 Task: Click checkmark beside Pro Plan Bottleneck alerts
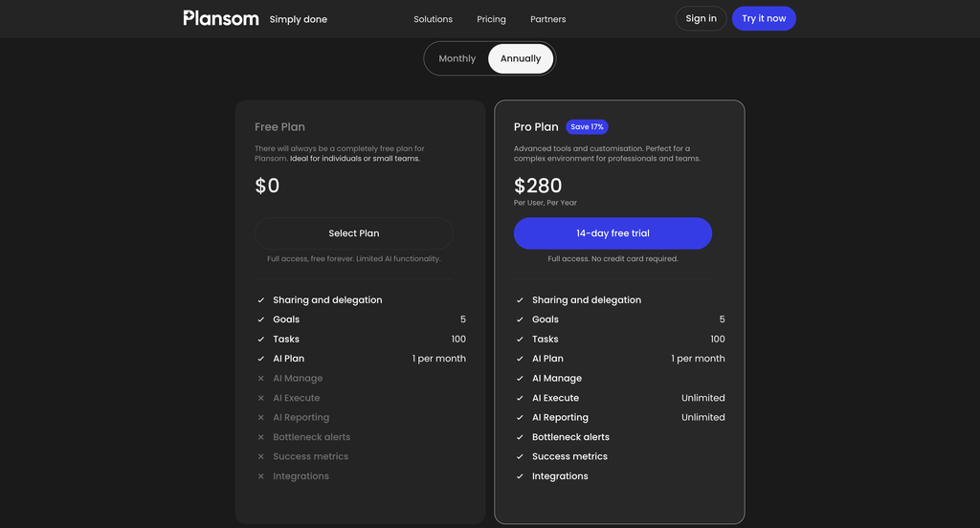pos(520,437)
